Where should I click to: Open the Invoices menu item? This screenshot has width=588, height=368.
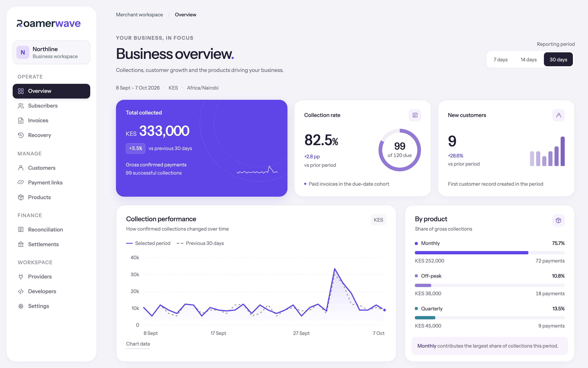[51, 120]
